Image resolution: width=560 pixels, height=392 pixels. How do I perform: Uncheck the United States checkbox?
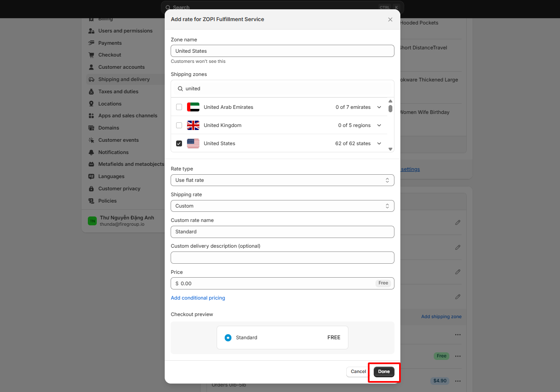179,143
